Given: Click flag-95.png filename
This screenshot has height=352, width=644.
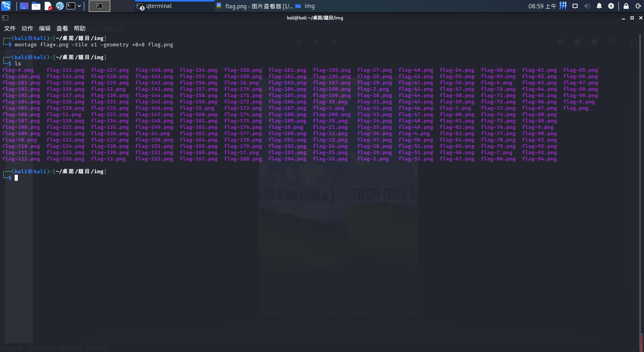Looking at the screenshot, I should tap(581, 70).
